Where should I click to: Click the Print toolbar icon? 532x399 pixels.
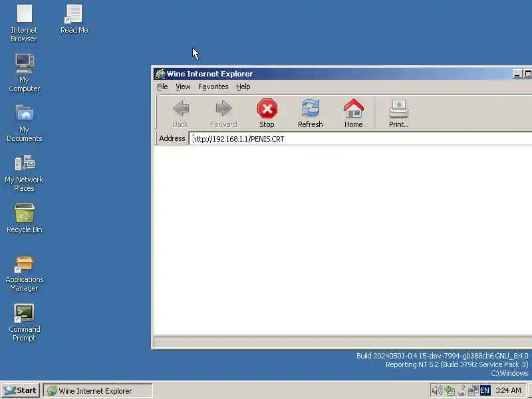point(398,113)
